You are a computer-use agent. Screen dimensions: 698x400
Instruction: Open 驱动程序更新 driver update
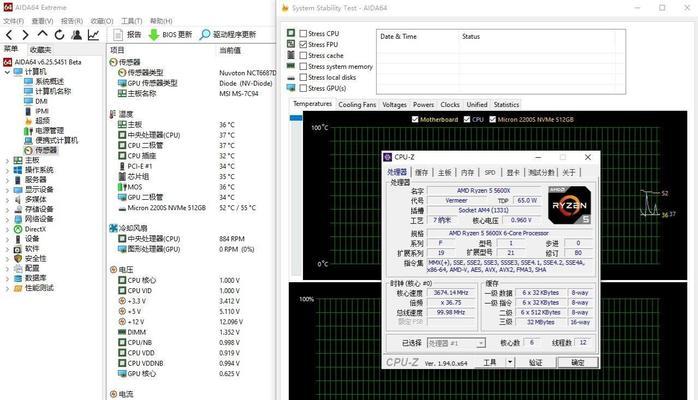click(x=227, y=35)
